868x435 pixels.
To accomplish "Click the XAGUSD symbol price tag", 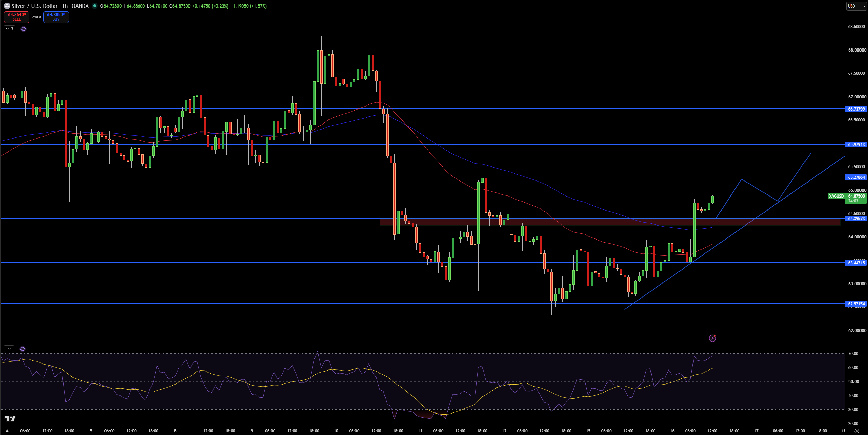I will pos(836,196).
